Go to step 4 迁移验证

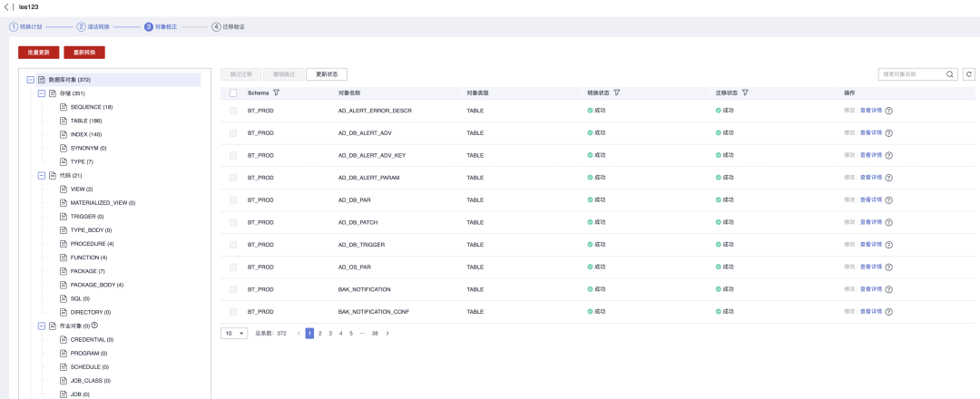tap(228, 27)
